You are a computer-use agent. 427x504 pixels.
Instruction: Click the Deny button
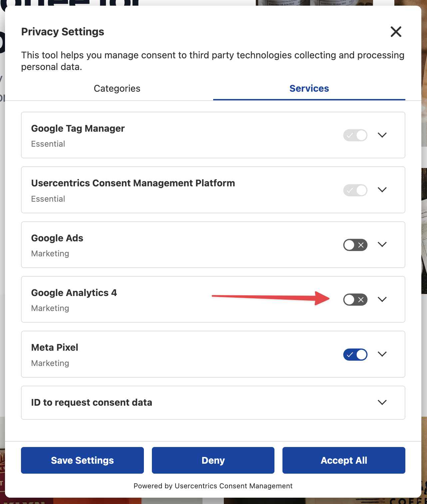point(213,460)
